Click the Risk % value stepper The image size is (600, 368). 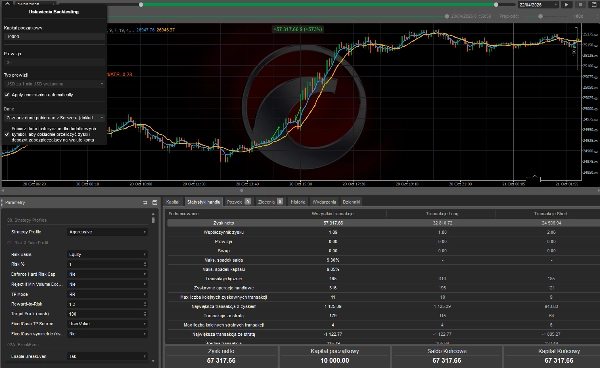[145, 264]
